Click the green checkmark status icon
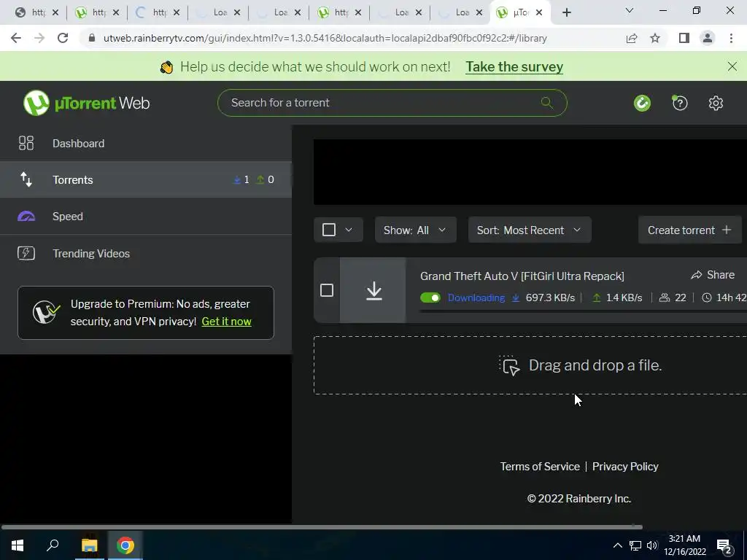Image resolution: width=747 pixels, height=560 pixels. click(642, 103)
